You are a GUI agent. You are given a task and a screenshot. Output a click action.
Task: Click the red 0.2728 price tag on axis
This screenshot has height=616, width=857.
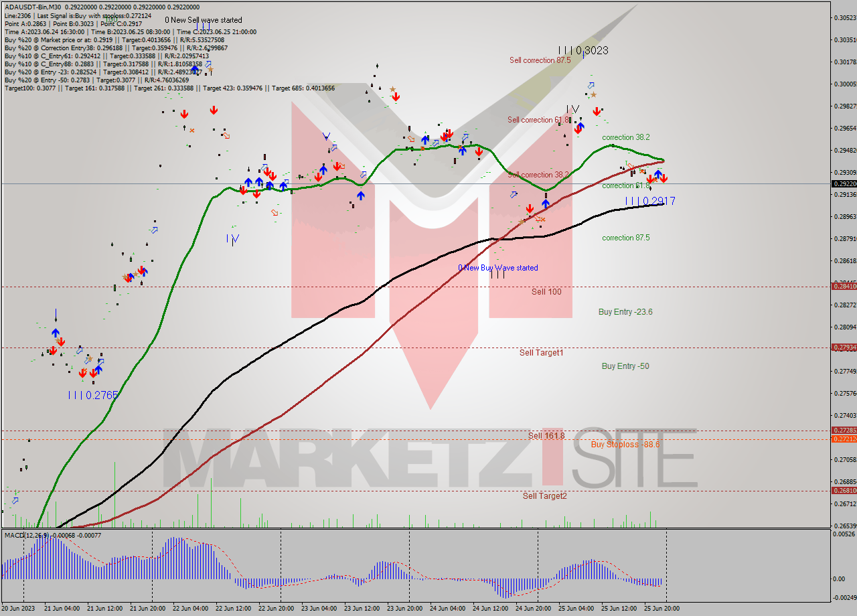click(x=843, y=431)
